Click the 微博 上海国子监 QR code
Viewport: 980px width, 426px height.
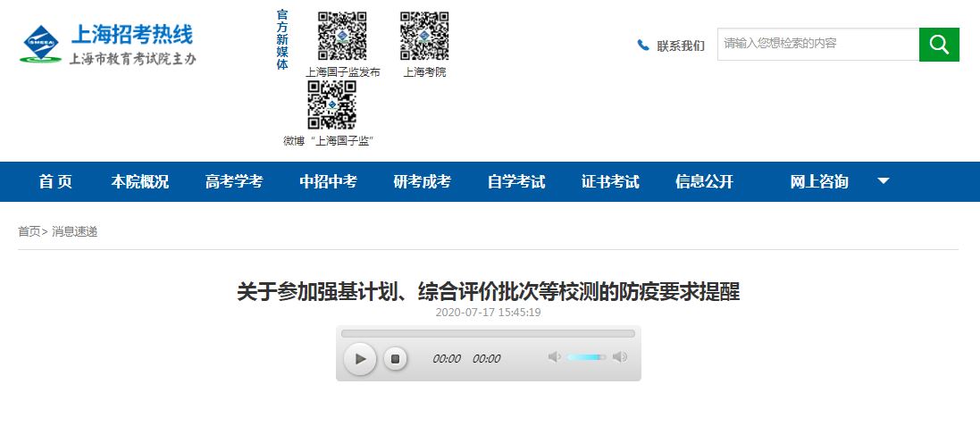[x=331, y=104]
